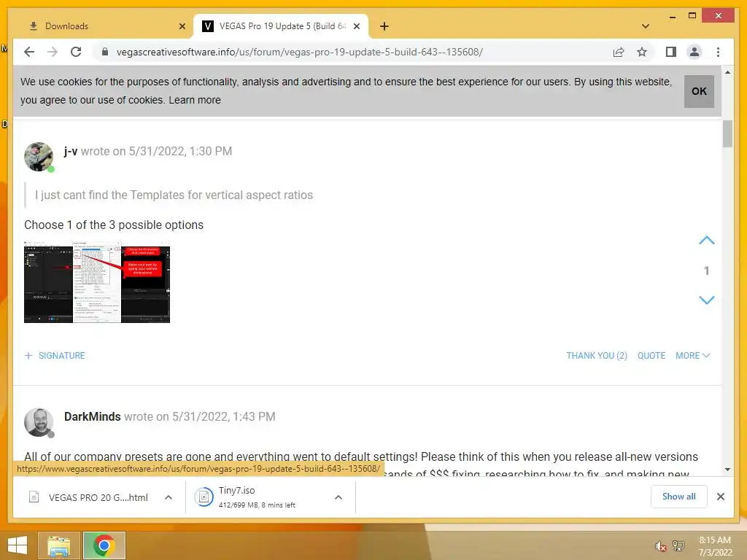The width and height of the screenshot is (747, 560).
Task: Click the post timestamp 5/31/2022, 1:43 PM
Action: [x=223, y=416]
